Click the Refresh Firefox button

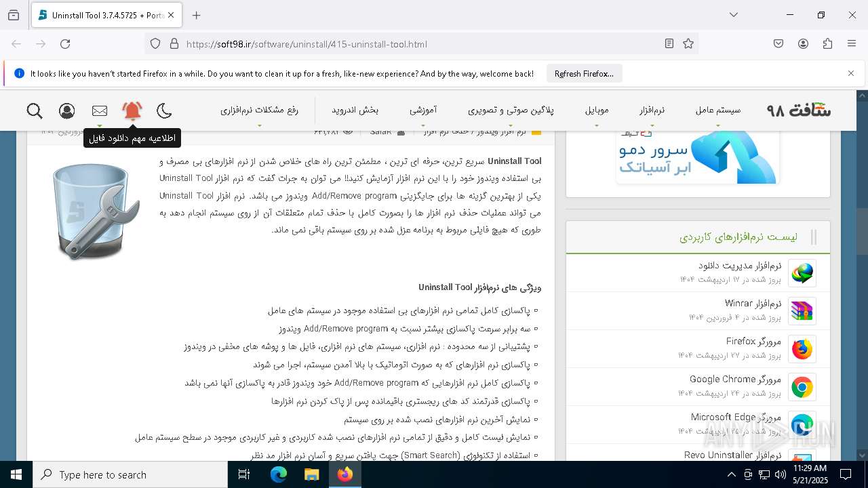click(584, 74)
